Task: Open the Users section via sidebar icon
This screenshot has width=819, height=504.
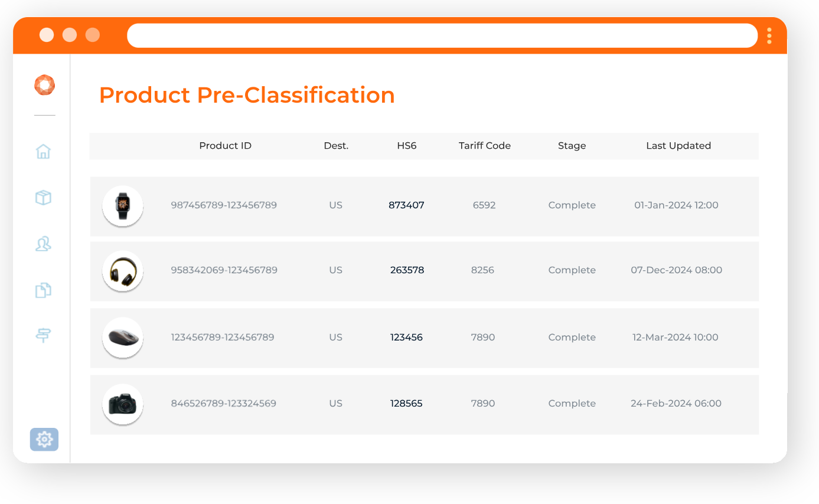Action: click(43, 244)
